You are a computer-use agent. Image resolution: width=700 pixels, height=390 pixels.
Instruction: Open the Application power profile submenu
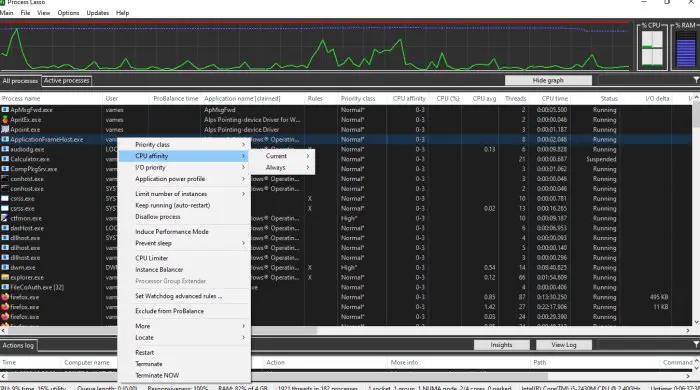tap(184, 179)
